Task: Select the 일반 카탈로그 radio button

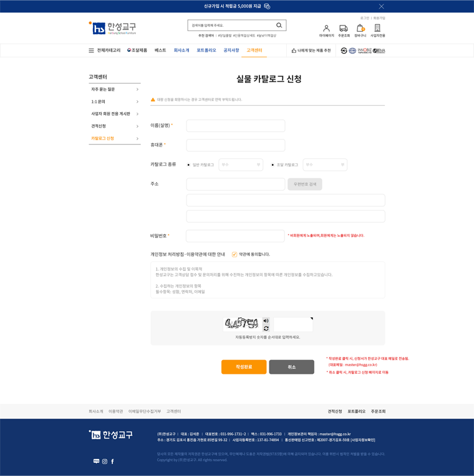Action: pos(188,165)
